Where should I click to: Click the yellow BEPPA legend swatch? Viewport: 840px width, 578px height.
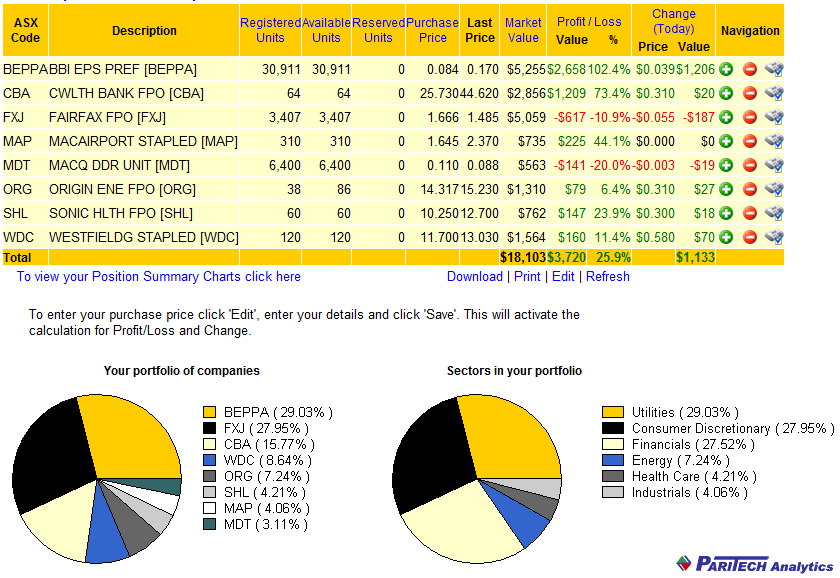pyautogui.click(x=209, y=412)
